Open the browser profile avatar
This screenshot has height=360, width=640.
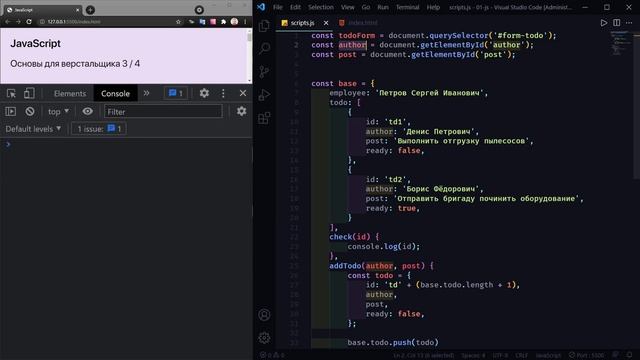[234, 22]
